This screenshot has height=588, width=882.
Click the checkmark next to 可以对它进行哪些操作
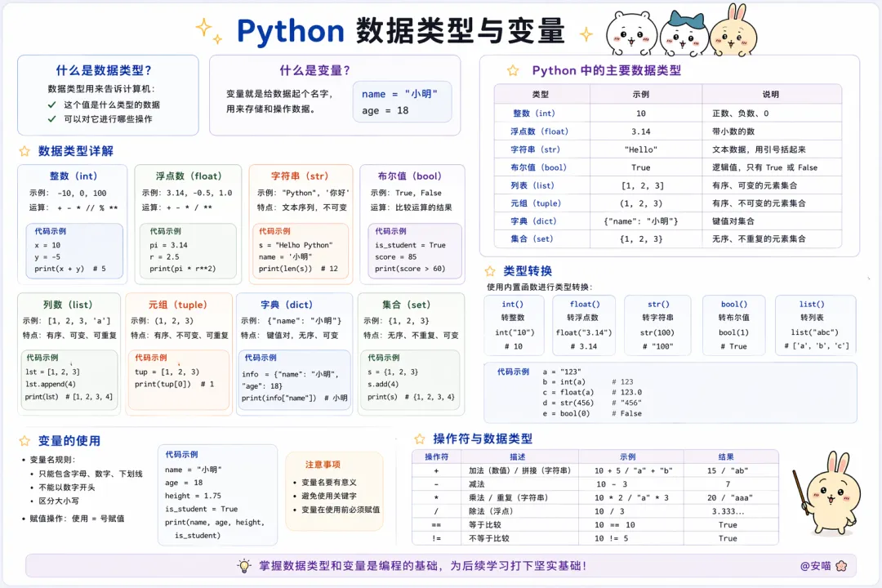click(51, 118)
